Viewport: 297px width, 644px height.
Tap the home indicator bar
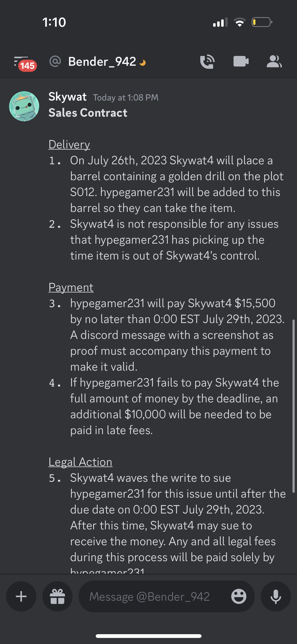[x=149, y=636]
